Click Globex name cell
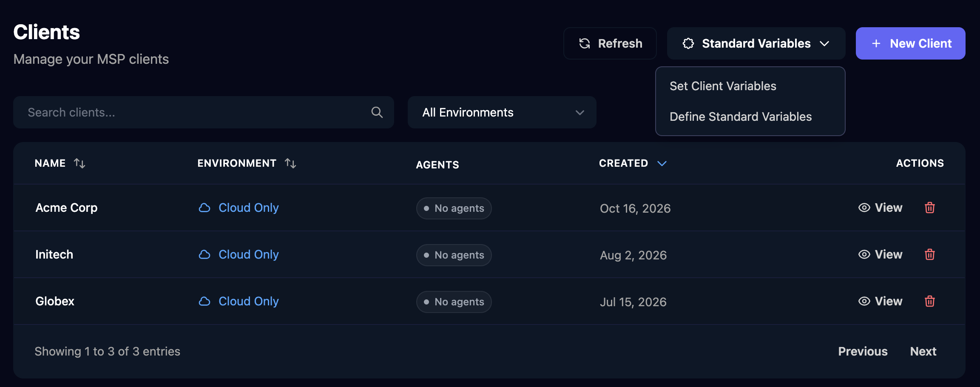This screenshot has height=387, width=980. [x=55, y=301]
